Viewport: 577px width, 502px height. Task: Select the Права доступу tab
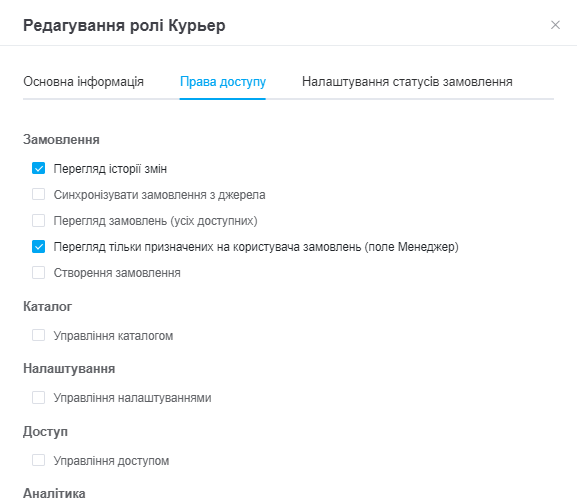223,82
